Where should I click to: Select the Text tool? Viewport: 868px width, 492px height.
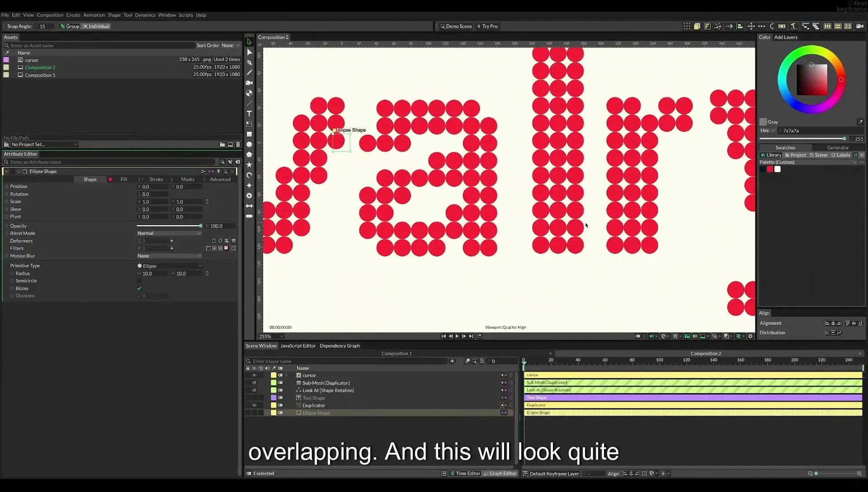(249, 114)
